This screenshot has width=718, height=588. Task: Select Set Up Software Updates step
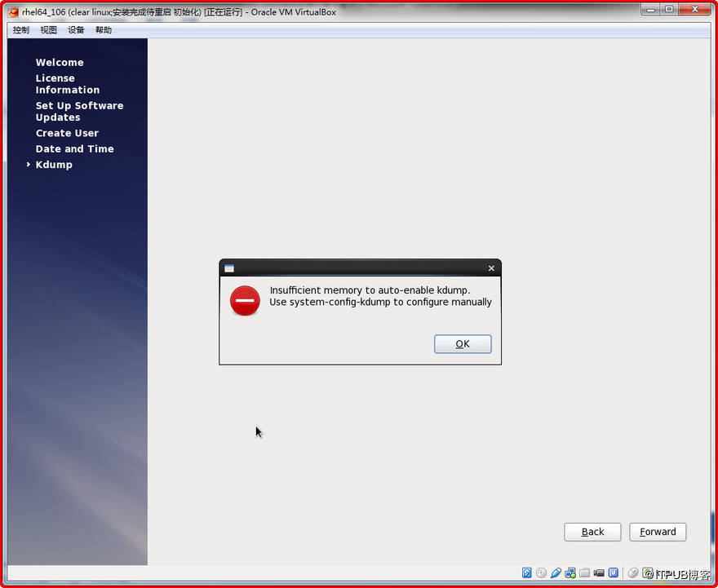pos(79,111)
